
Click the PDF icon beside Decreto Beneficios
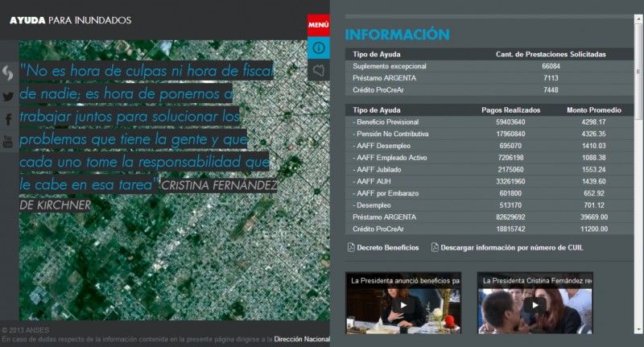coord(351,247)
